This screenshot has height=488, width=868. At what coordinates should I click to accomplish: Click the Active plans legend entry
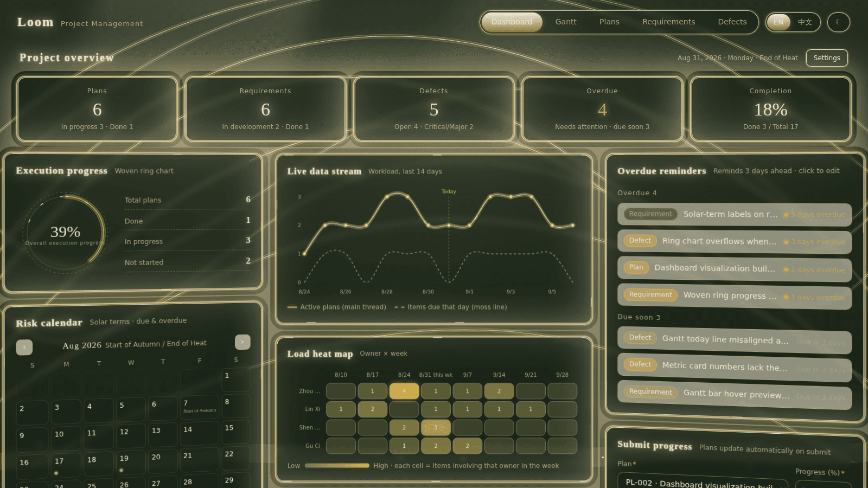tap(337, 307)
